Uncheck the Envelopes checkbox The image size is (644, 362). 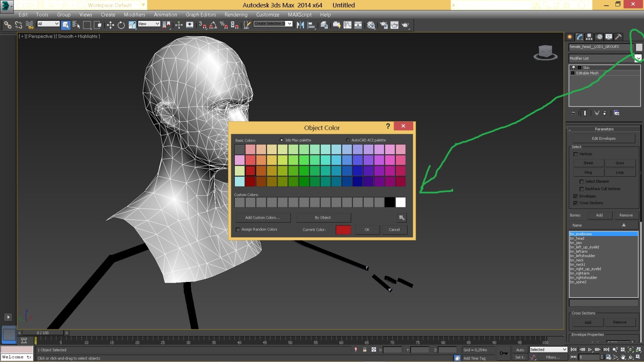[576, 196]
